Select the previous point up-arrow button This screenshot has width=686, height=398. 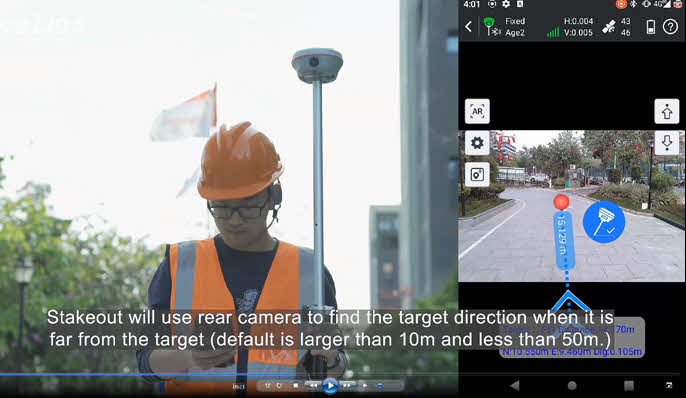(x=667, y=111)
